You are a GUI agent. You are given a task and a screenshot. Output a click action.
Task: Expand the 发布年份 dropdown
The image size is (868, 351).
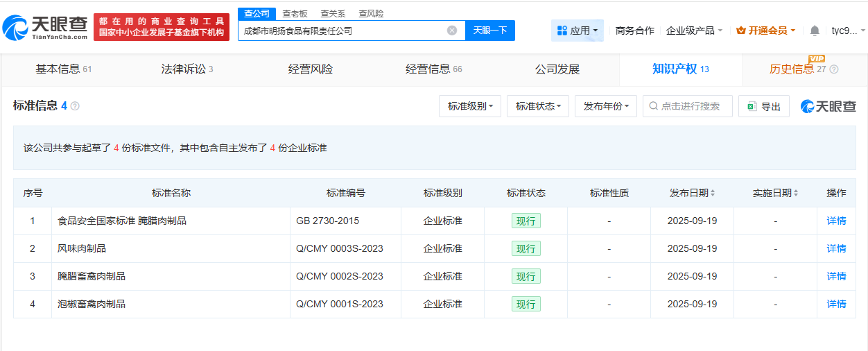click(x=606, y=106)
